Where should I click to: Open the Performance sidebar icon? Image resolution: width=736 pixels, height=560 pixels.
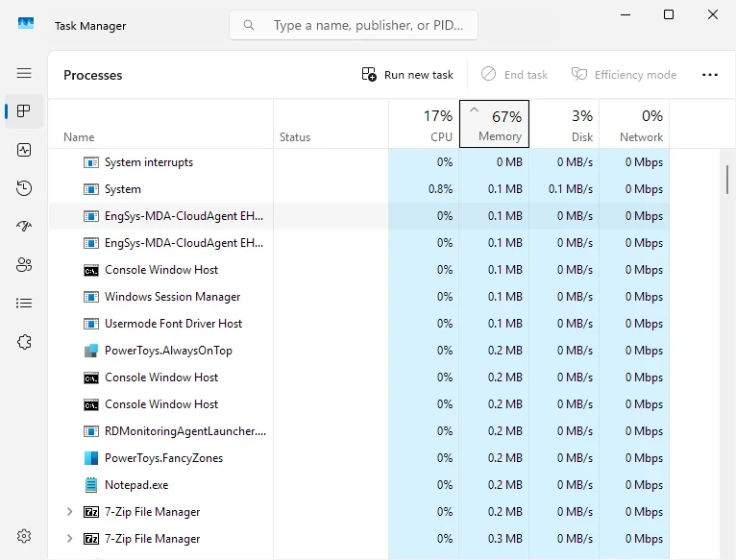tap(24, 150)
